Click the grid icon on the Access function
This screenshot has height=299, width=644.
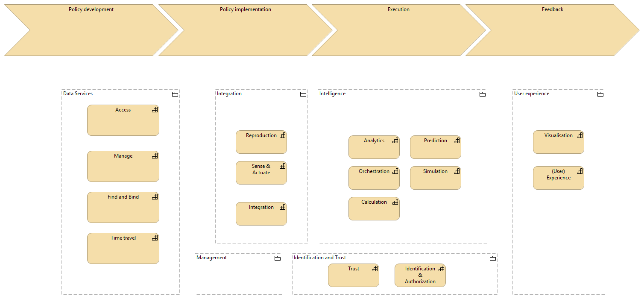click(155, 110)
